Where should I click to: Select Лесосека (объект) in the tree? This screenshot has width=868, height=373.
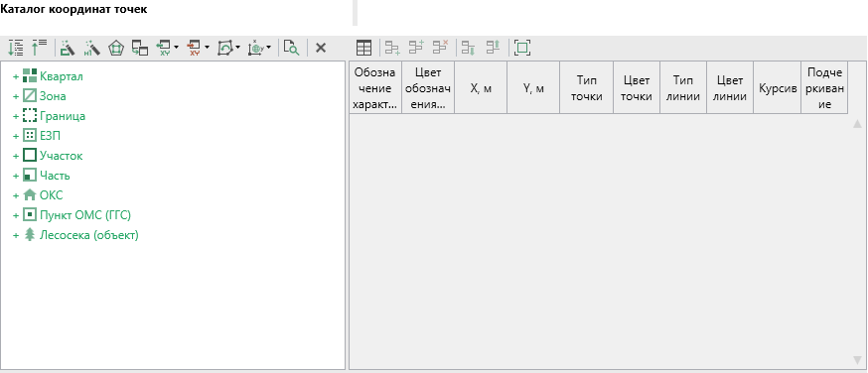(x=89, y=235)
